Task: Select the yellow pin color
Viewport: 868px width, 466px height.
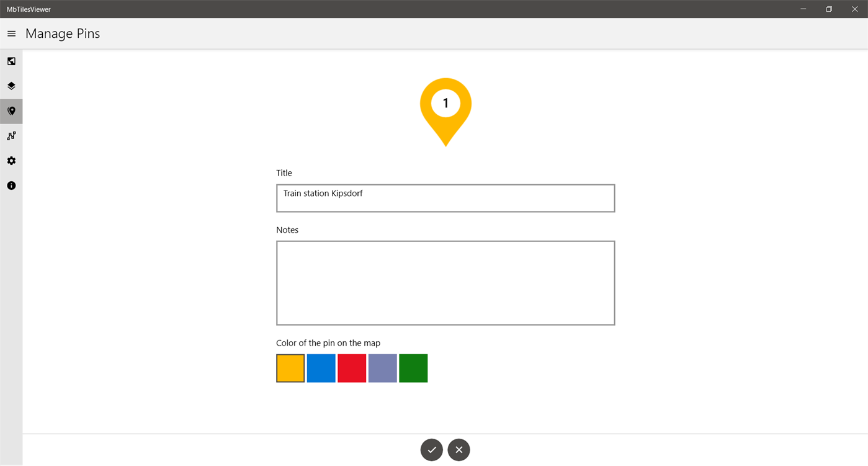Action: [290, 367]
